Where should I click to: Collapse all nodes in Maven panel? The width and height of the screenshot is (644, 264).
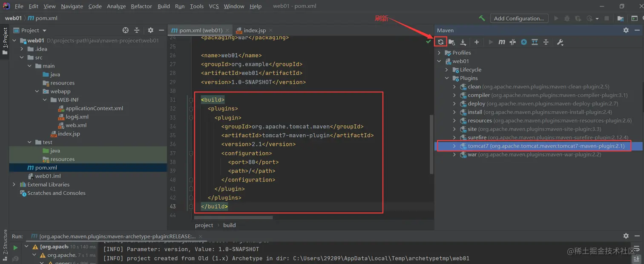pyautogui.click(x=546, y=42)
